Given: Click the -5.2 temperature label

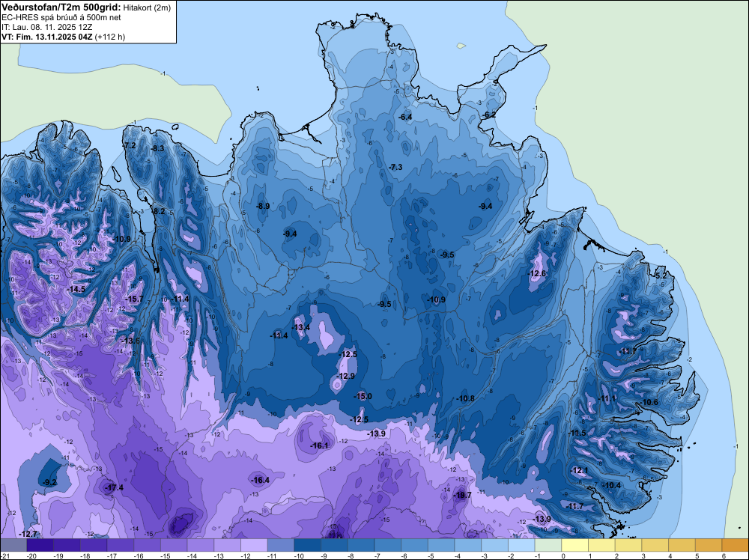Looking at the screenshot, I should (x=660, y=276).
